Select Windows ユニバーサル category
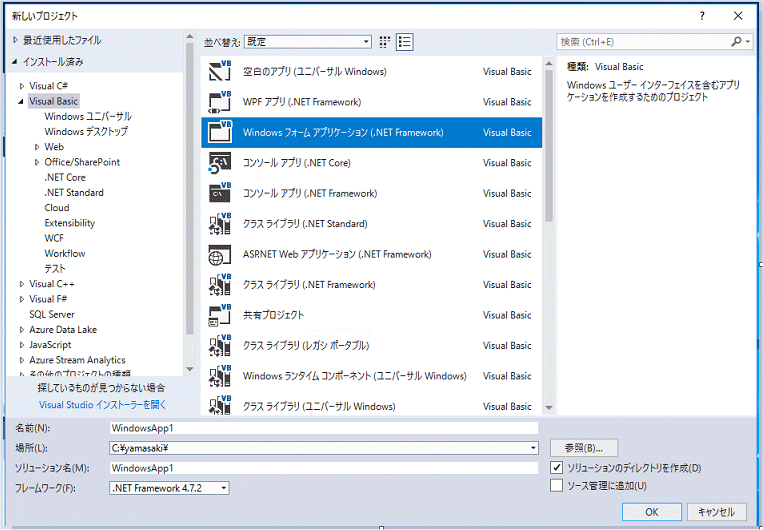The image size is (763, 530). coord(88,116)
